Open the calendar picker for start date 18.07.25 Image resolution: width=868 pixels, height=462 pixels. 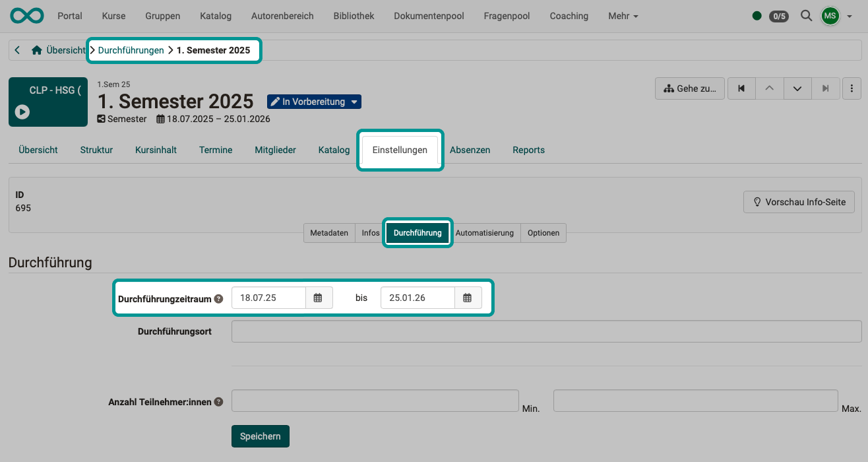319,298
